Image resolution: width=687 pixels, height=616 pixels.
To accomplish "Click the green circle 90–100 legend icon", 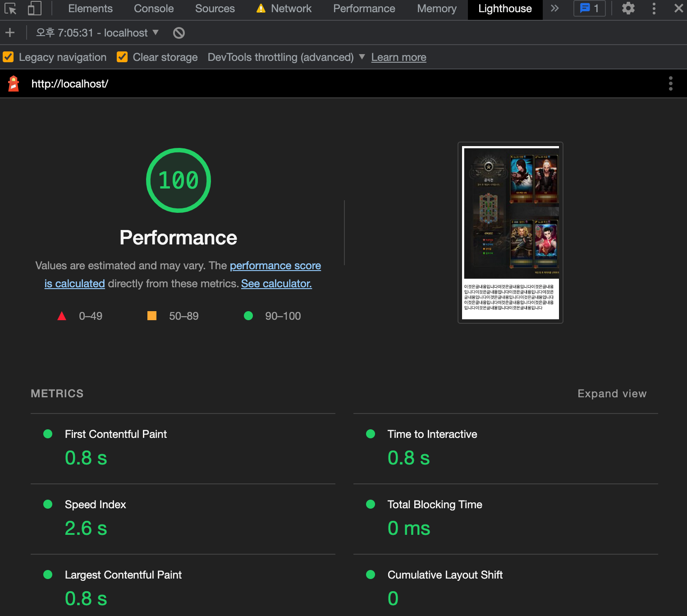I will point(248,316).
